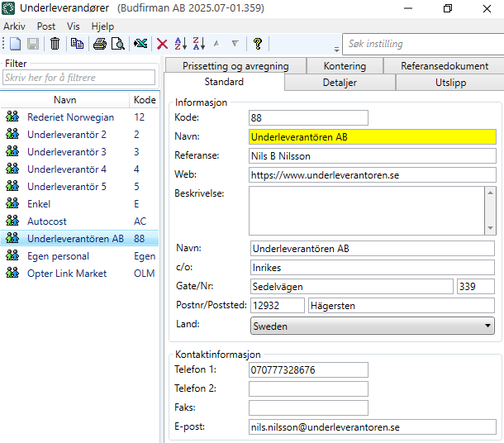Click the trash can delete icon
Screen dimensions: 504x443
55,44
